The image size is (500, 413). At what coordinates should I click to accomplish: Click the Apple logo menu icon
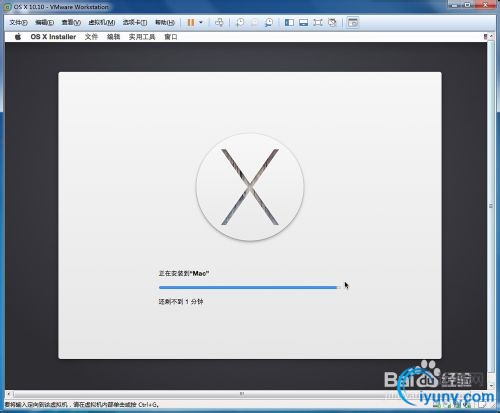click(x=18, y=37)
